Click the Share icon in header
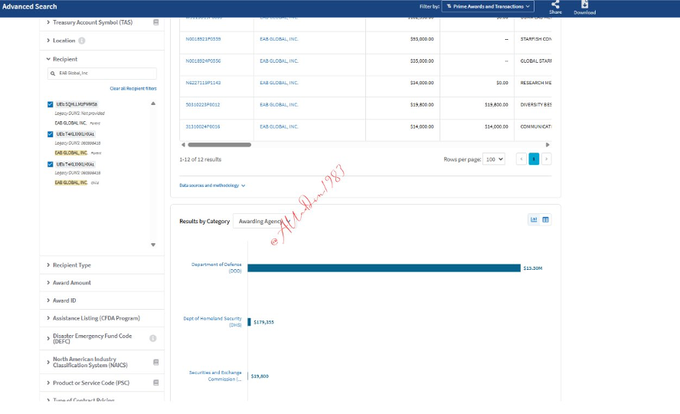This screenshot has height=414, width=680. point(555,5)
